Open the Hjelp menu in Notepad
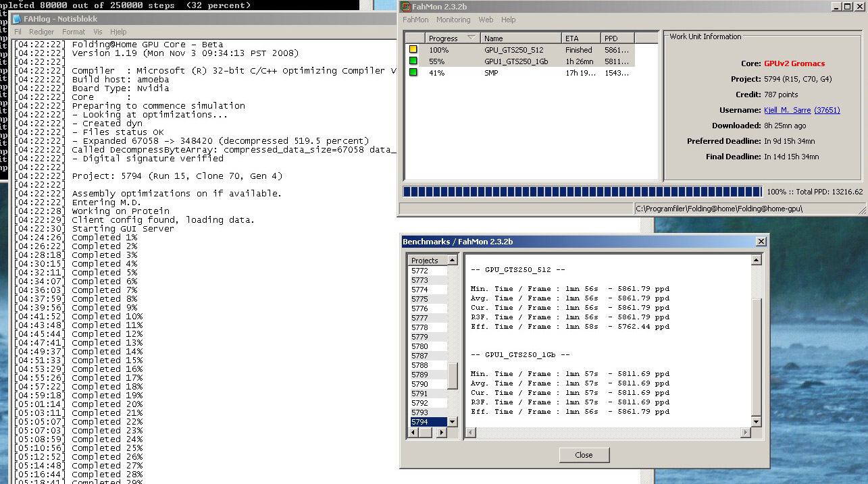Screen dimensions: 868x484 point(118,32)
